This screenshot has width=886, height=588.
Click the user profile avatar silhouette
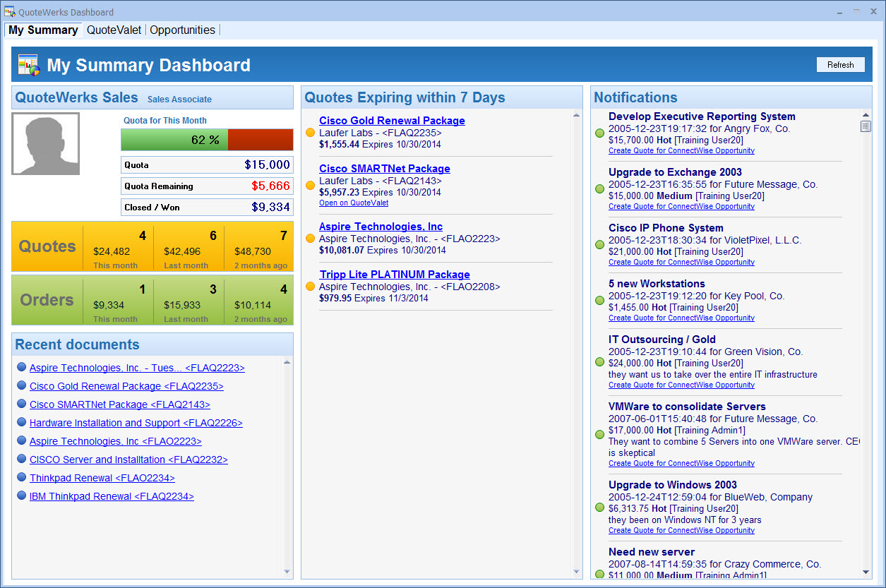pyautogui.click(x=46, y=143)
